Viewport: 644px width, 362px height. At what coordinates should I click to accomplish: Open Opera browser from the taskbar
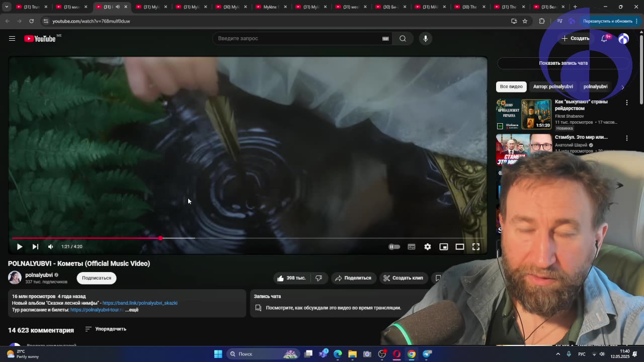(x=396, y=354)
